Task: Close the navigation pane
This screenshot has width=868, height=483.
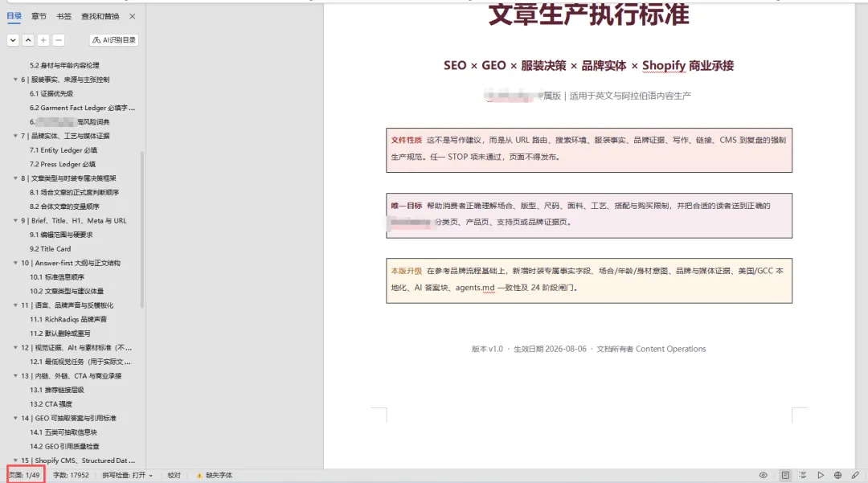Action: [x=133, y=17]
